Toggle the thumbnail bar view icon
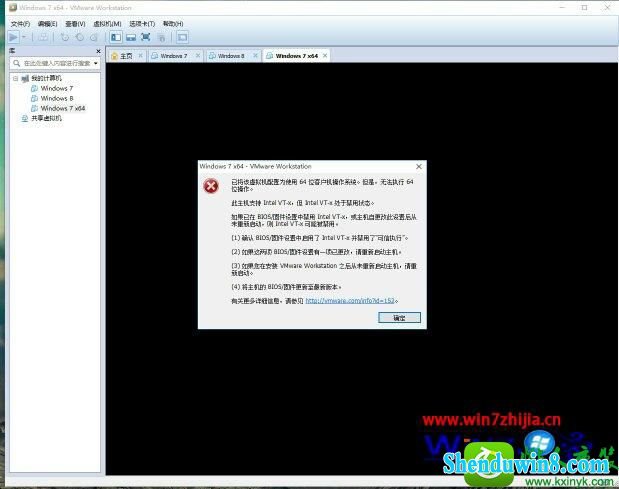The height and width of the screenshot is (489, 619). (x=131, y=37)
